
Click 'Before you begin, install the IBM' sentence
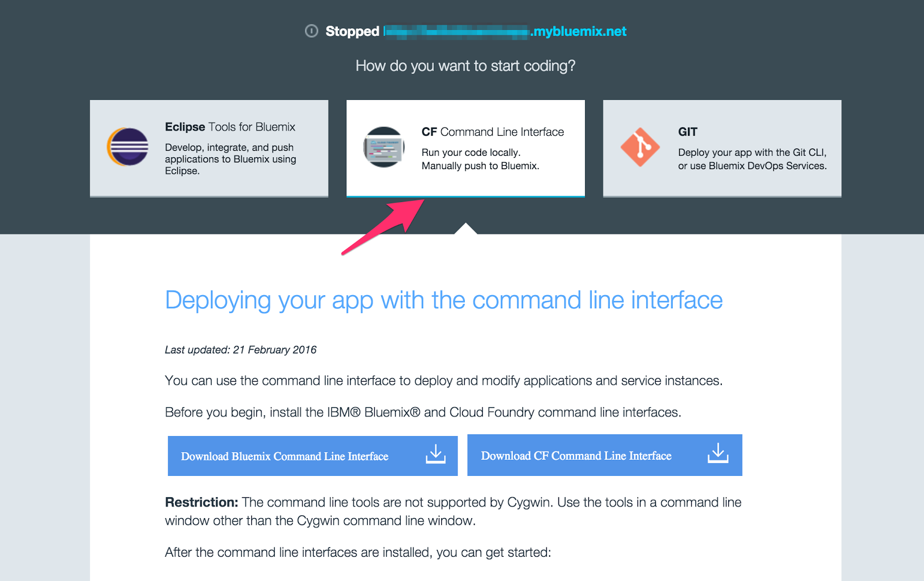[423, 412]
